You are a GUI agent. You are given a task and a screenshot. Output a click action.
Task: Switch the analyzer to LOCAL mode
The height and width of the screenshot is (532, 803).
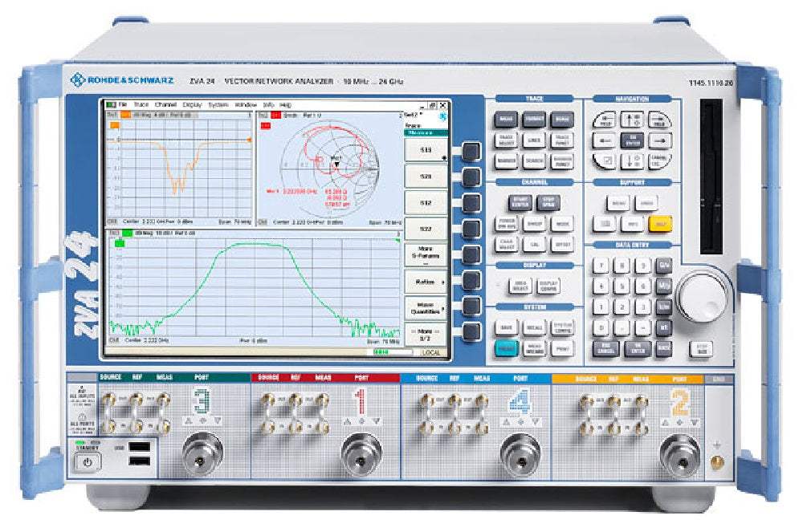coord(431,352)
